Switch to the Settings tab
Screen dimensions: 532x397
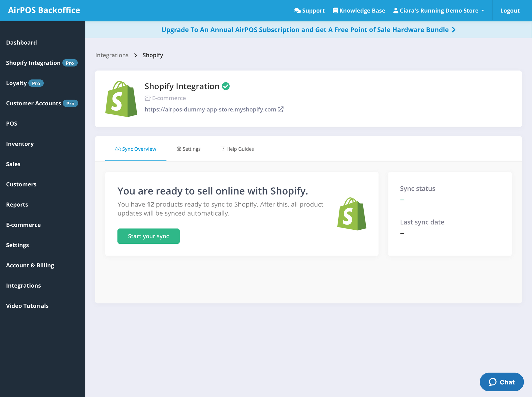pyautogui.click(x=188, y=149)
